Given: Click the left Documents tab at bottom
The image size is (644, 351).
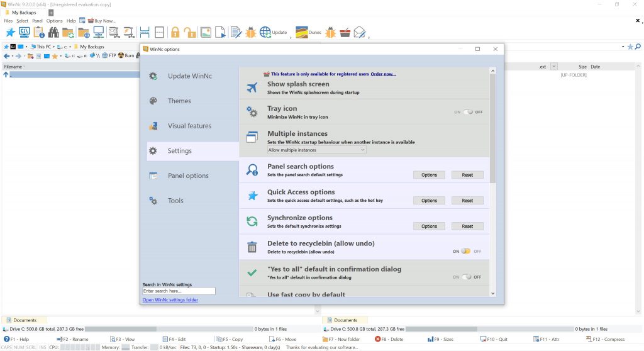Looking at the screenshot, I should [x=25, y=320].
